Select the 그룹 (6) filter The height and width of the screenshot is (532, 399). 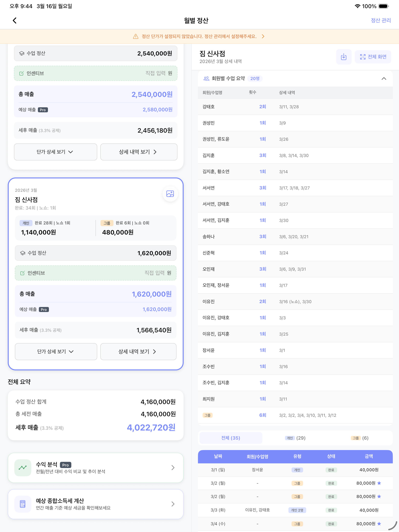click(360, 438)
